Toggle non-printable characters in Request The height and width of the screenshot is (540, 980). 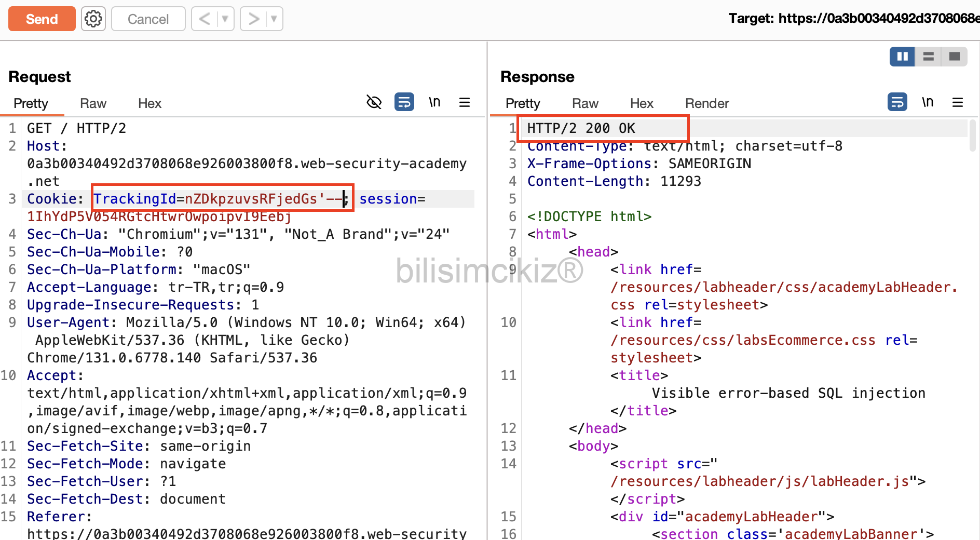click(434, 102)
